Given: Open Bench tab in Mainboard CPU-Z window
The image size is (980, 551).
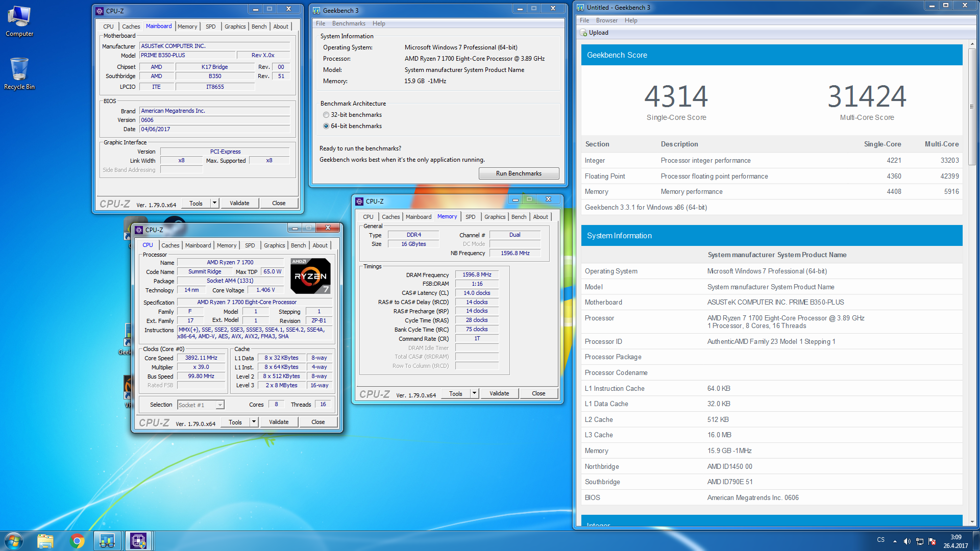Looking at the screenshot, I should pos(259,27).
